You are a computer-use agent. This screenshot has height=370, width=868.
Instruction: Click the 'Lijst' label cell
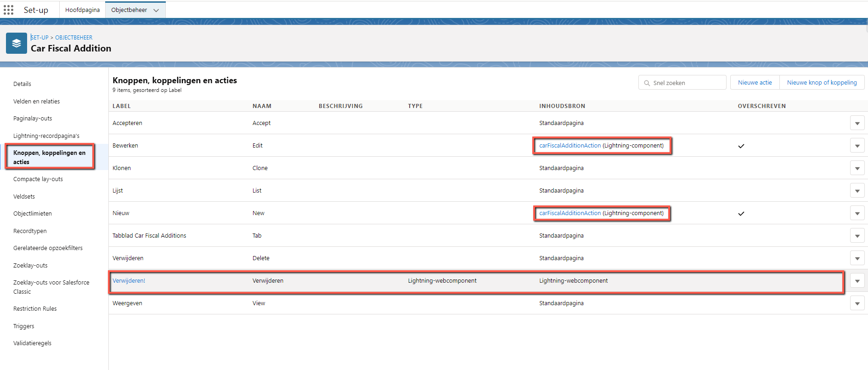pyautogui.click(x=118, y=190)
